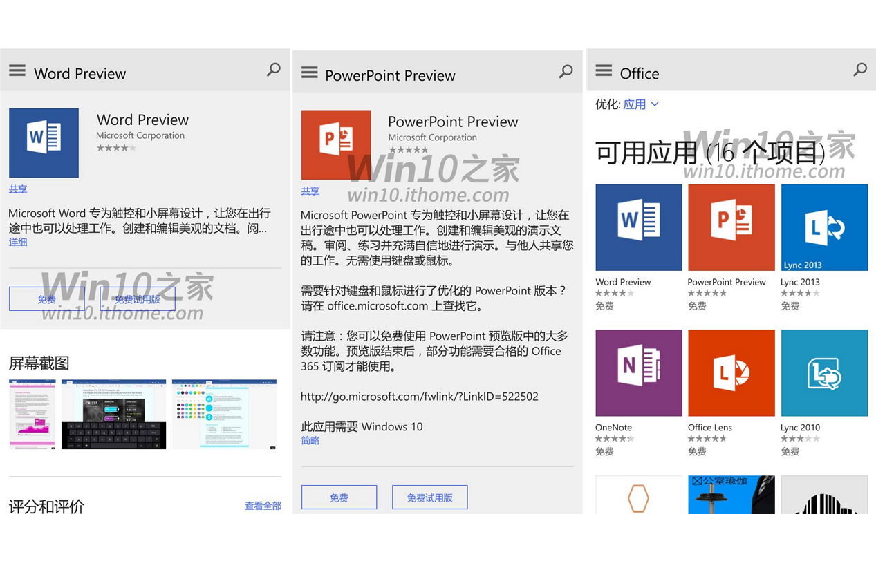Click the text 此应用需要 Windows 10
Viewport: 876px width, 588px height.
pos(362,427)
